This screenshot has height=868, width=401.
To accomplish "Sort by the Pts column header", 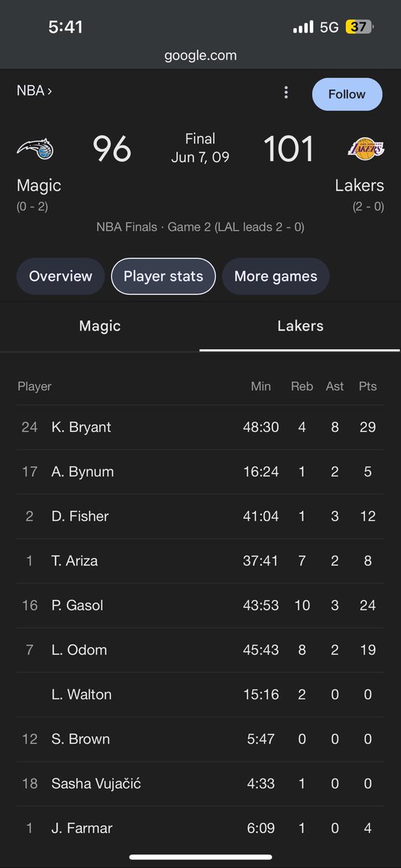I will tap(368, 387).
